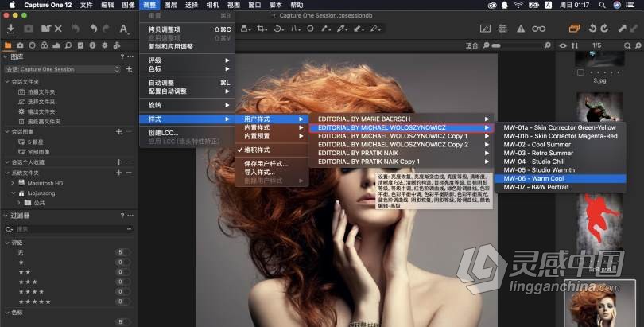Open the session selector dropdown

63,69
